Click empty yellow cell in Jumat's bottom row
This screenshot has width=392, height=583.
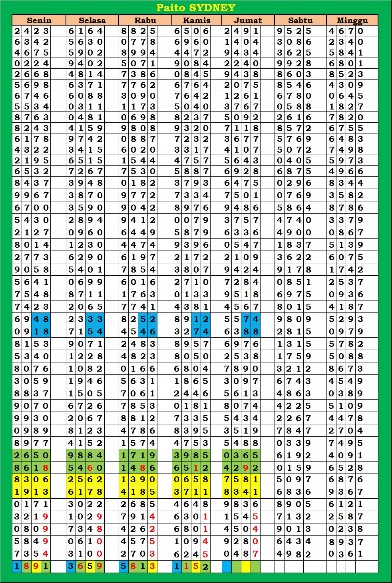coord(246,566)
